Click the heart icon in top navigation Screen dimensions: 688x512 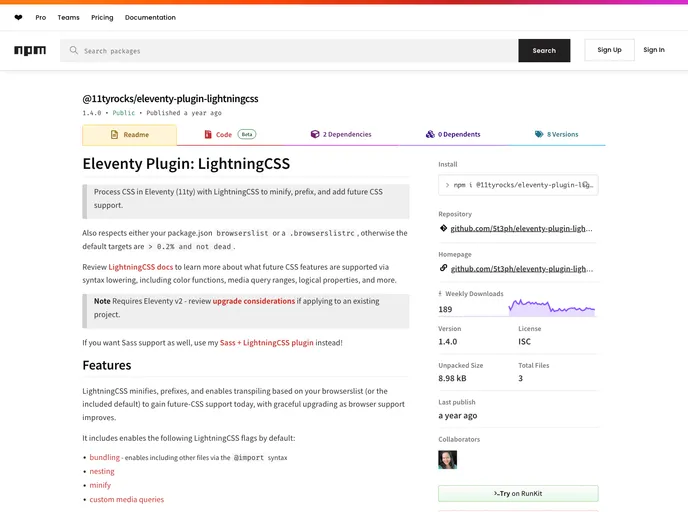(x=18, y=18)
